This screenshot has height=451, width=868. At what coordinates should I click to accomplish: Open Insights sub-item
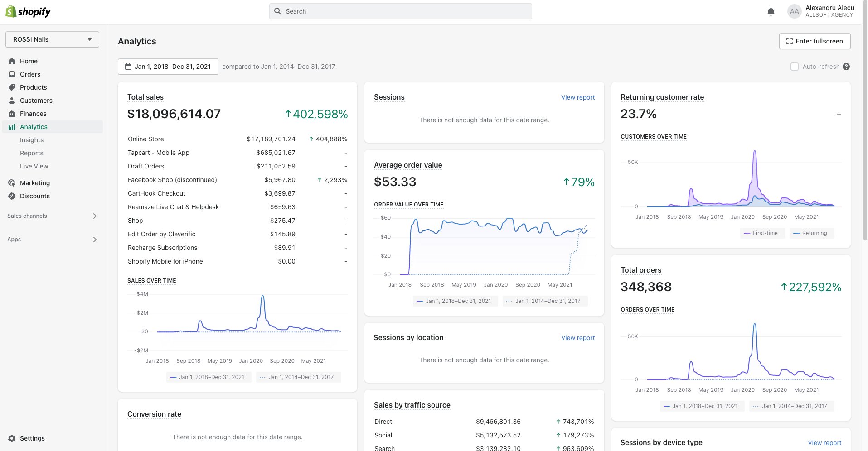(x=32, y=140)
